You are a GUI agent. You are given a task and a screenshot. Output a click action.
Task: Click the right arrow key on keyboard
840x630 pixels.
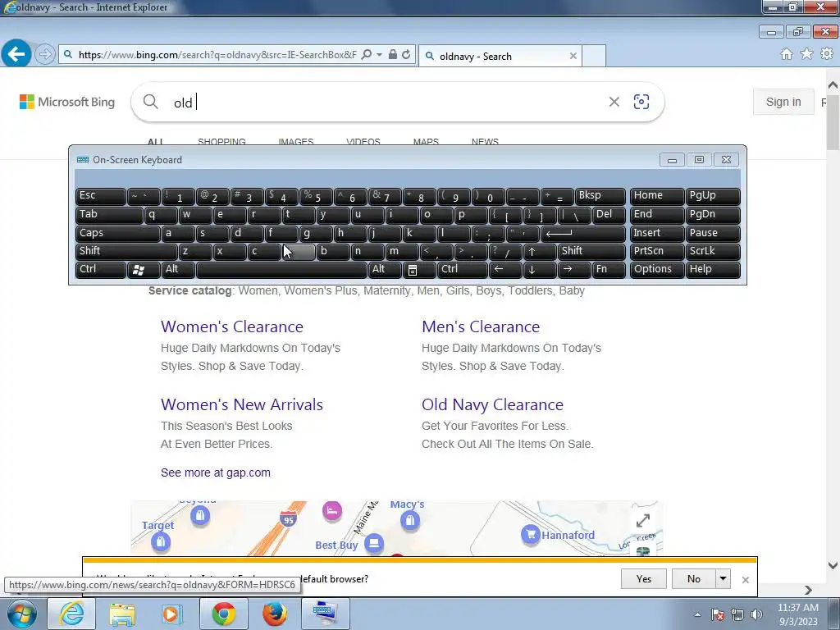click(x=573, y=269)
